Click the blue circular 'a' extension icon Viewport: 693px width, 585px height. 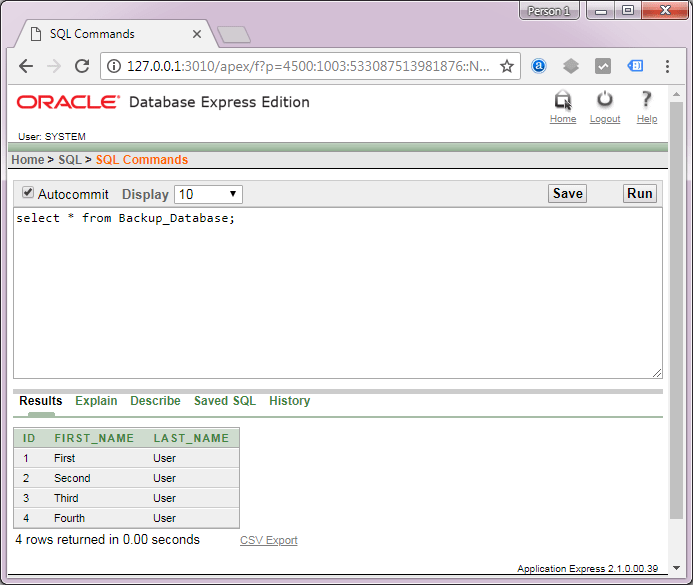(x=538, y=66)
